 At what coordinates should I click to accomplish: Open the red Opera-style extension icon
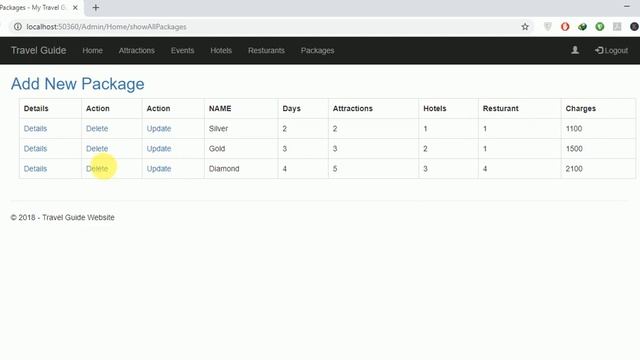pyautogui.click(x=565, y=27)
